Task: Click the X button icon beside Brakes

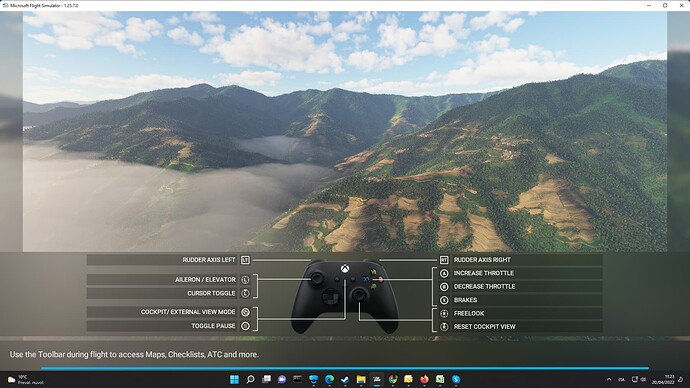Action: click(444, 300)
